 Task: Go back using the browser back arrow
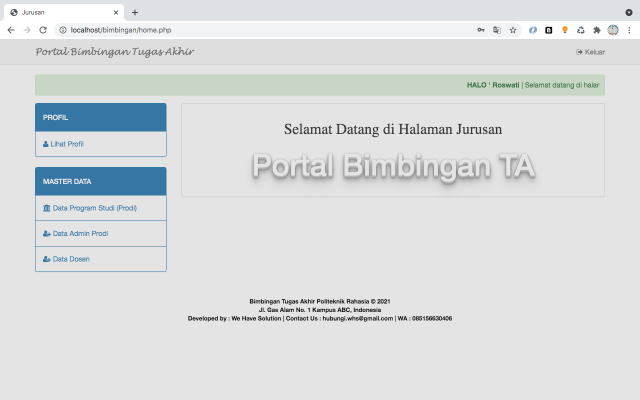click(11, 30)
